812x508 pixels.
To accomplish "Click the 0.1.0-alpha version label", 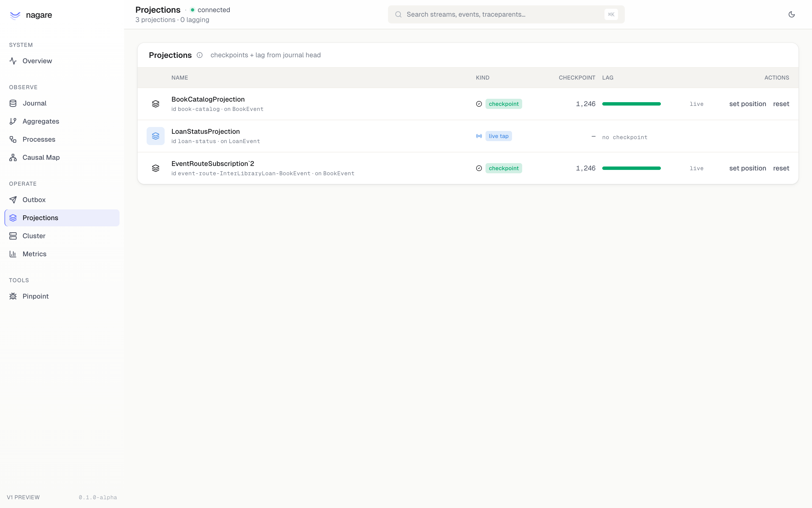I will coord(98,497).
